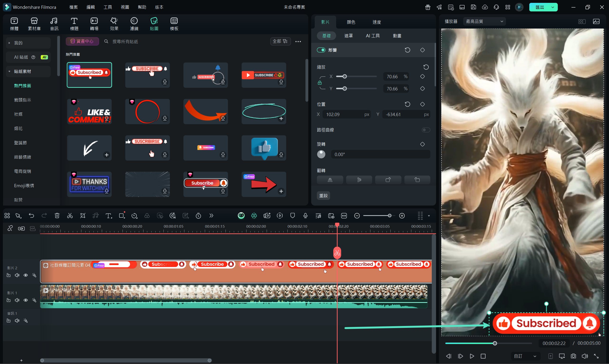The image size is (609, 364).
Task: Click the delete trash icon in timeline toolbar
Action: click(57, 216)
